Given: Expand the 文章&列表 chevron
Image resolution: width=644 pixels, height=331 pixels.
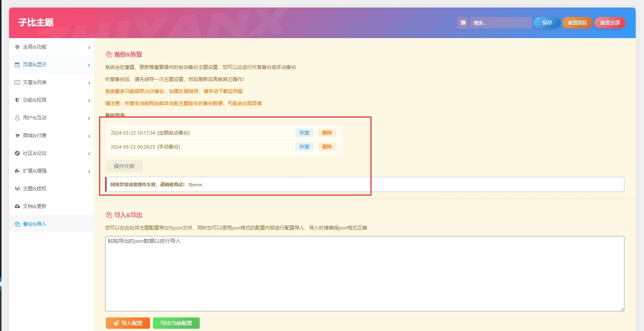Looking at the screenshot, I should click(x=89, y=83).
